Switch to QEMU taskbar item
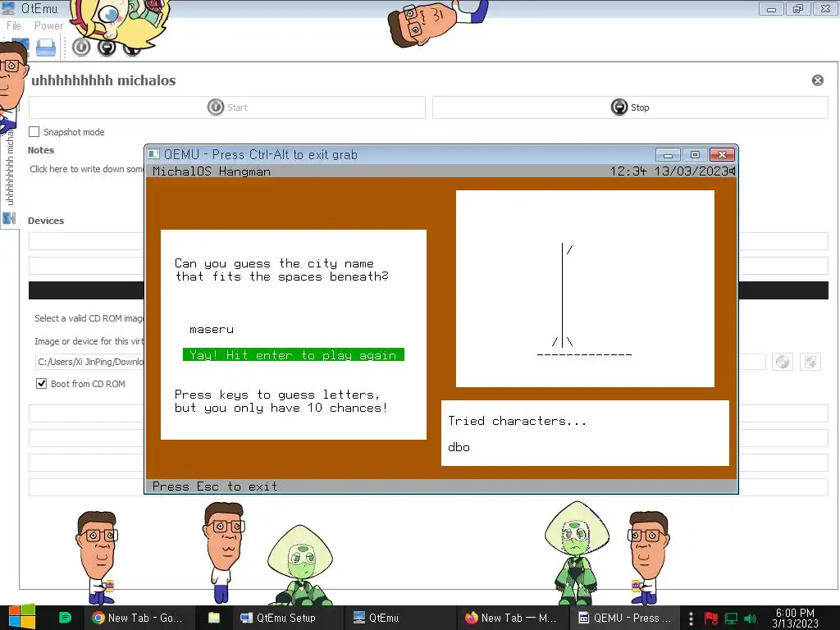 coord(624,618)
